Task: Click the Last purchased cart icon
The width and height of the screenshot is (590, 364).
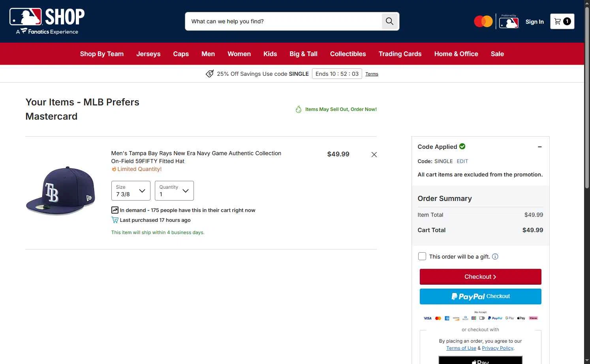Action: tap(115, 220)
